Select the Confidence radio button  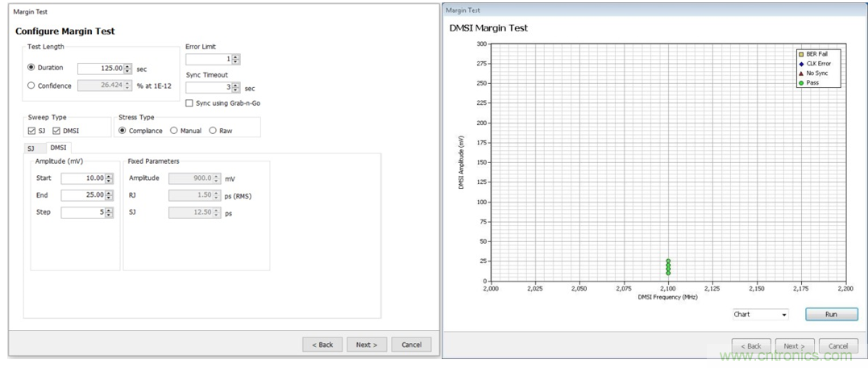[32, 86]
